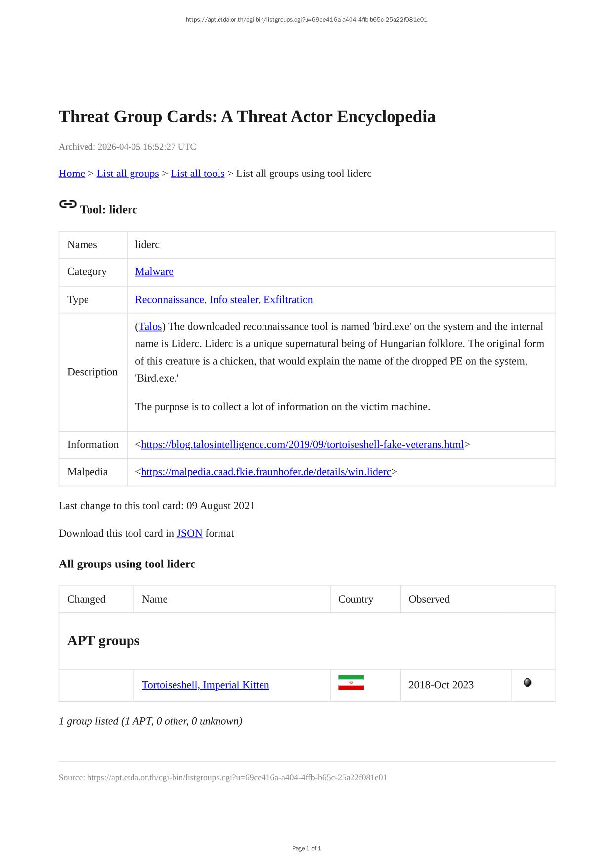614x868 pixels.
Task: Open the Talos Intelligence blog URL
Action: 302,444
